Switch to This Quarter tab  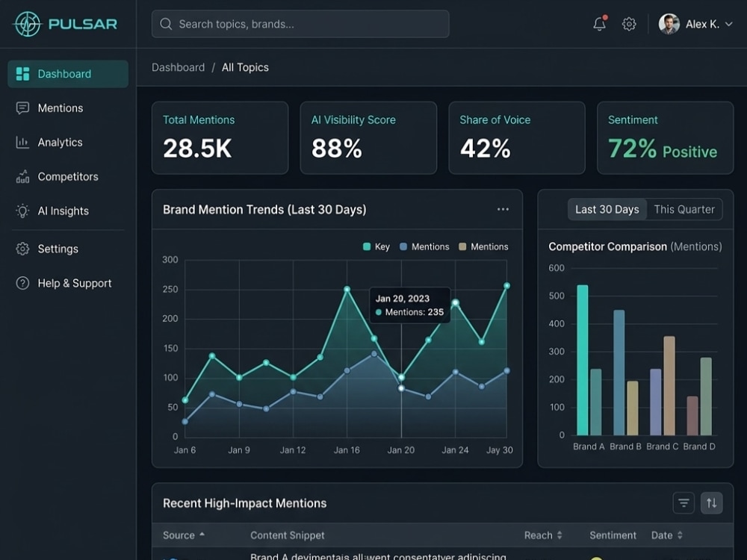(x=684, y=210)
